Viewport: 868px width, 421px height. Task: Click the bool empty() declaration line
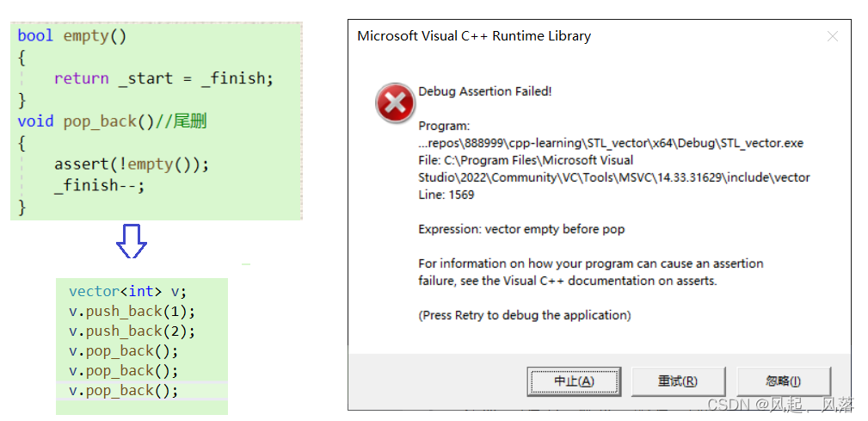(72, 36)
